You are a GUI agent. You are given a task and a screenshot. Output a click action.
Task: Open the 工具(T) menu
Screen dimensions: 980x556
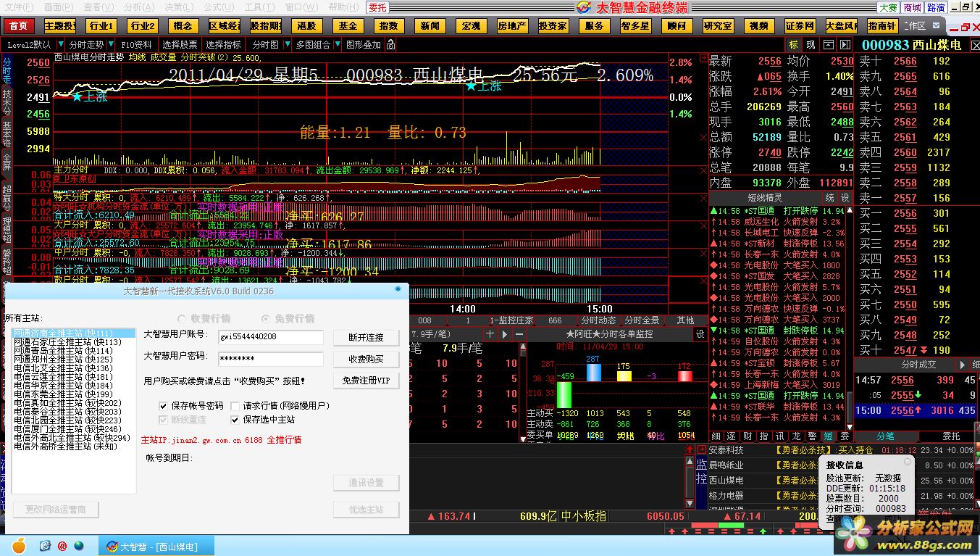(x=259, y=7)
